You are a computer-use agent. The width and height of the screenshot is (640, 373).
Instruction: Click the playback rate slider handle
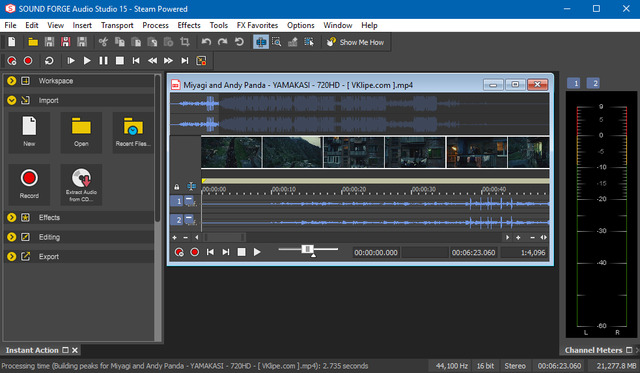(307, 249)
